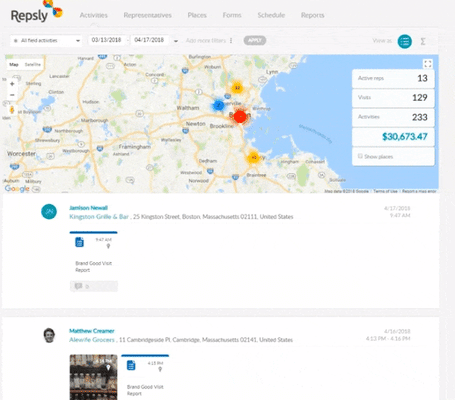Open the All field activities dropdown

pyautogui.click(x=46, y=41)
